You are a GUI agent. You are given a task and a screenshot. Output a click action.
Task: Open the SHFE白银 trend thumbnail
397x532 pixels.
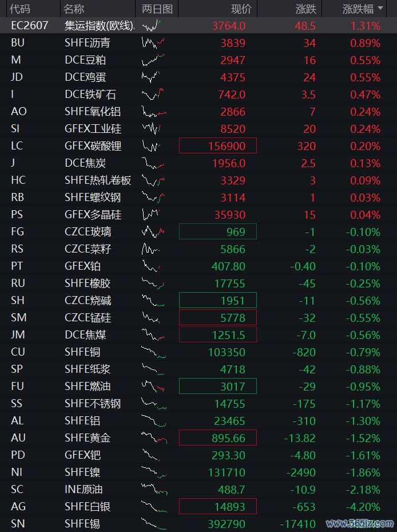click(154, 507)
